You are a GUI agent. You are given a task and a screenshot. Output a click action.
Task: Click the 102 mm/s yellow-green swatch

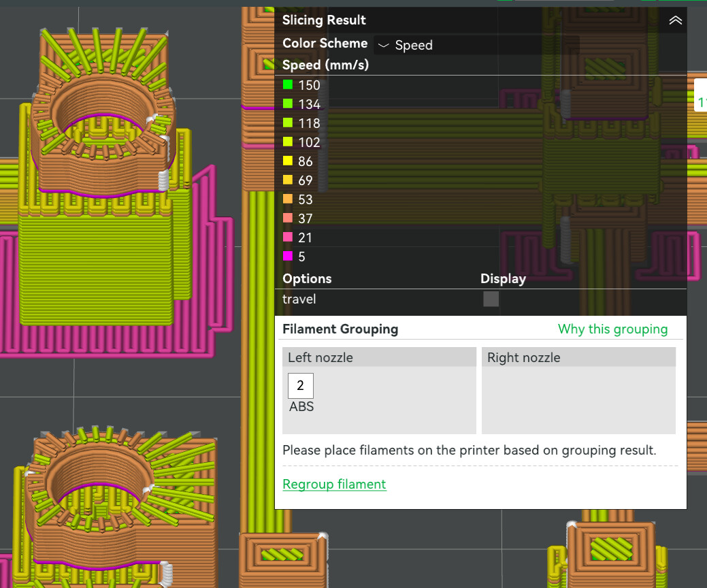tap(288, 142)
